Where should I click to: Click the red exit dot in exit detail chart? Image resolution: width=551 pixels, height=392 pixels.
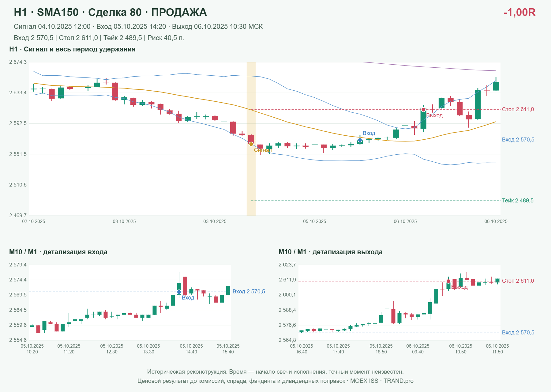coord(448,281)
